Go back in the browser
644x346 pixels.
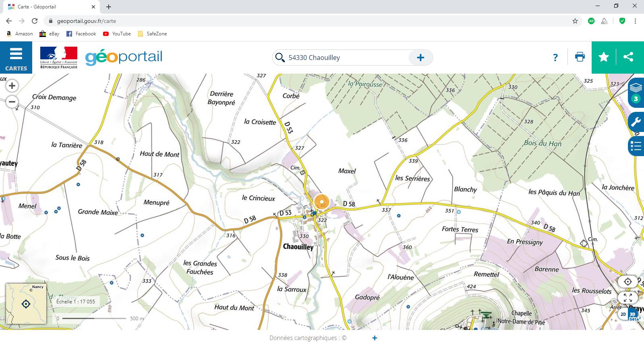[x=9, y=21]
